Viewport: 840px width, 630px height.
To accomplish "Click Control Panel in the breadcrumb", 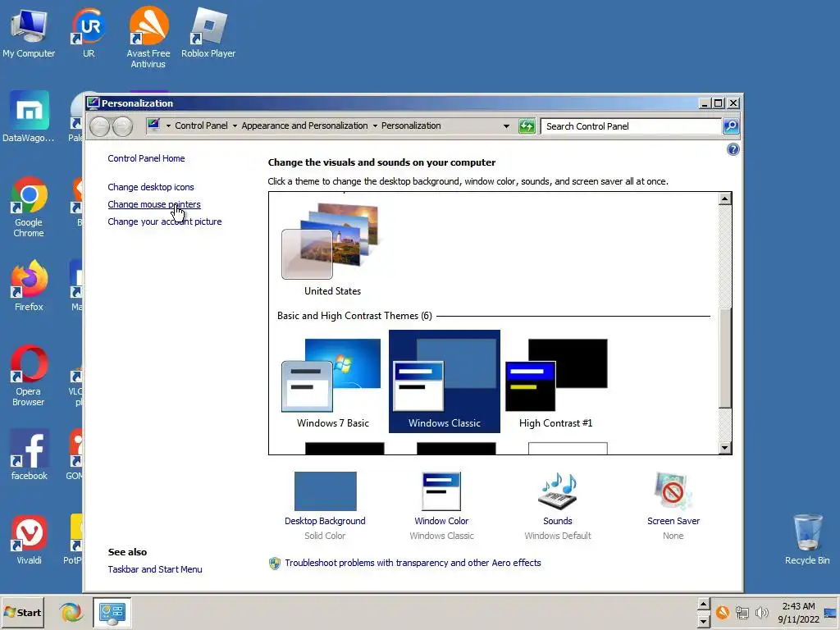I will [201, 126].
